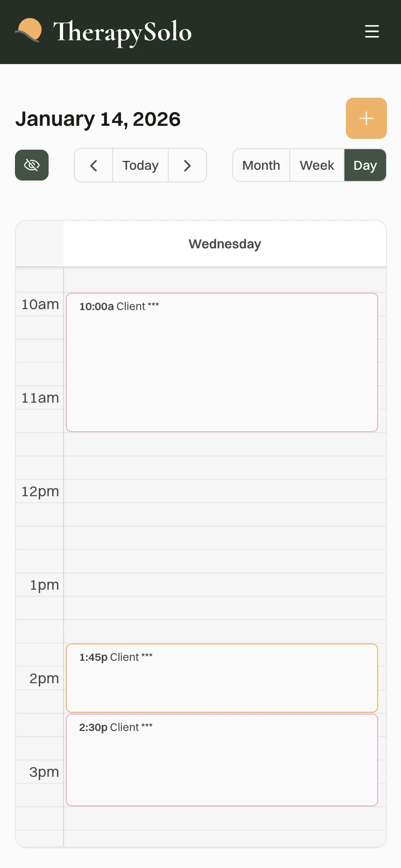Select the Day view tab
401x868 pixels.
click(x=365, y=166)
